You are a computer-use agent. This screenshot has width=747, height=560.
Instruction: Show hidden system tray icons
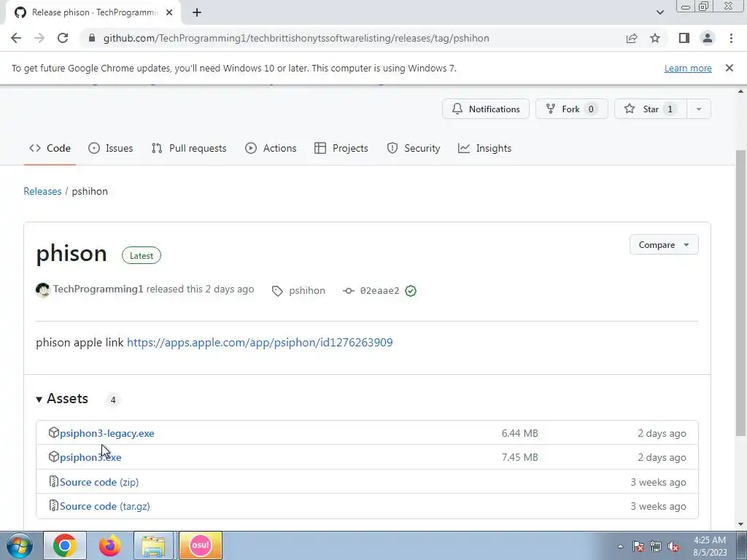click(620, 547)
